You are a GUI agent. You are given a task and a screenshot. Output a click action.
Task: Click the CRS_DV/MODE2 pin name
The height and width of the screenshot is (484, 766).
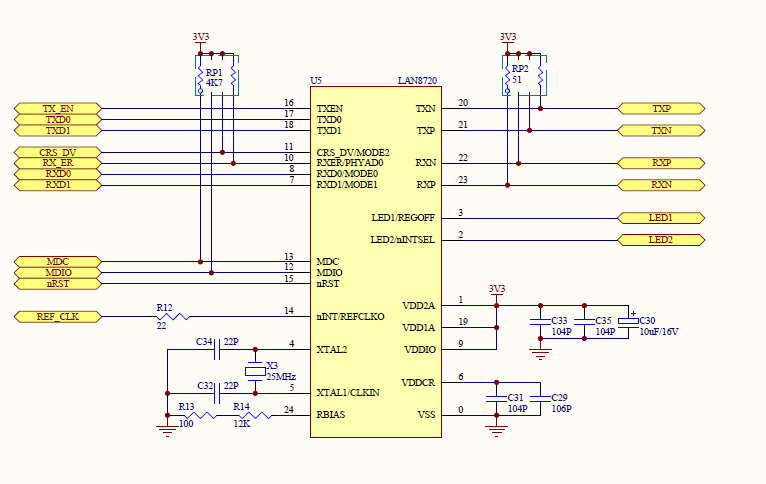tap(353, 153)
